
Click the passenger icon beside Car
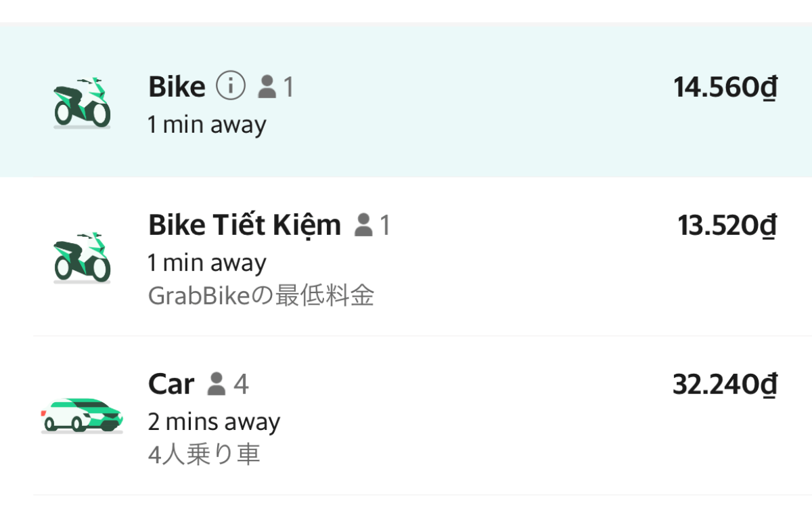(217, 384)
